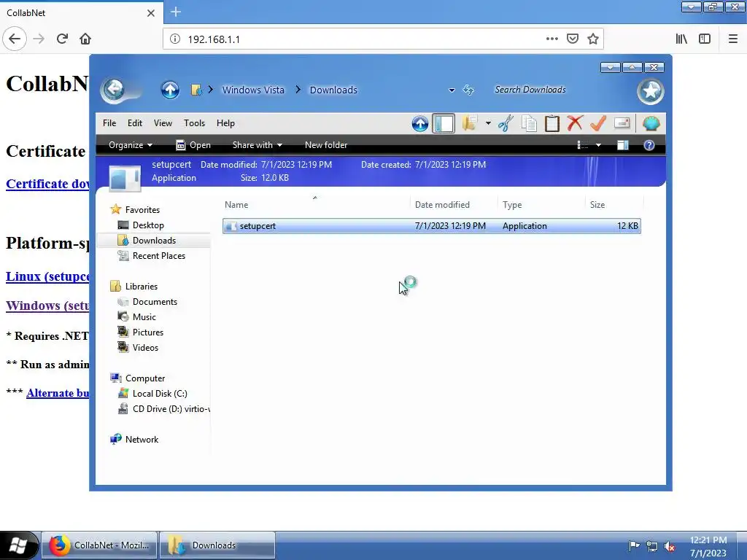Toggle the preview pane button
747x560 pixels.
pos(623,145)
